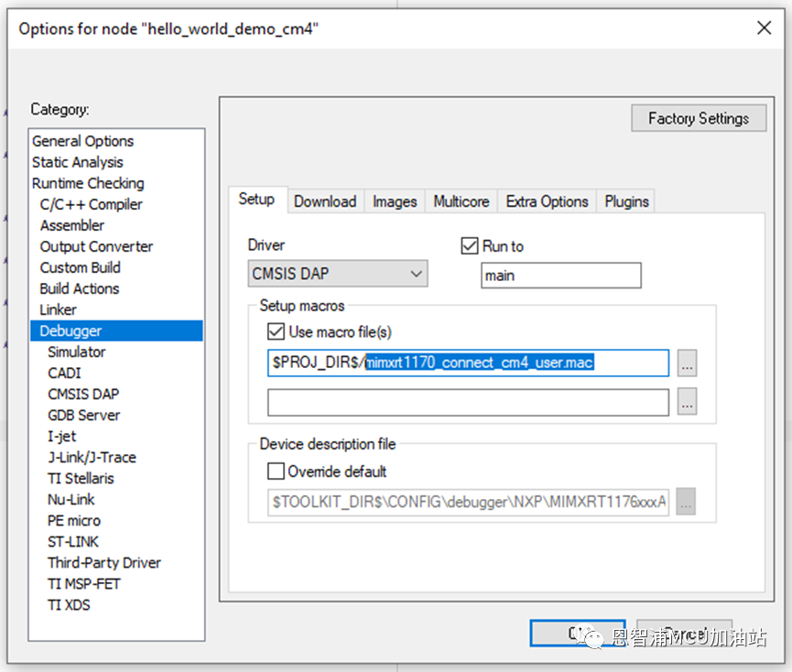Select the Multicore tab
This screenshot has height=672, width=792.
coord(461,201)
